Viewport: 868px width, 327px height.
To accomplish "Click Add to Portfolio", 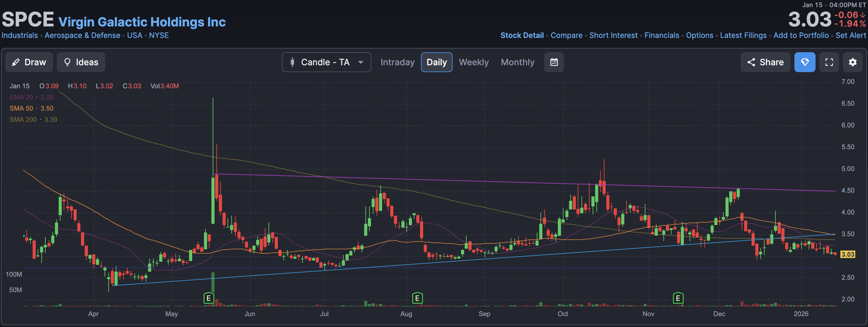I will (x=801, y=35).
